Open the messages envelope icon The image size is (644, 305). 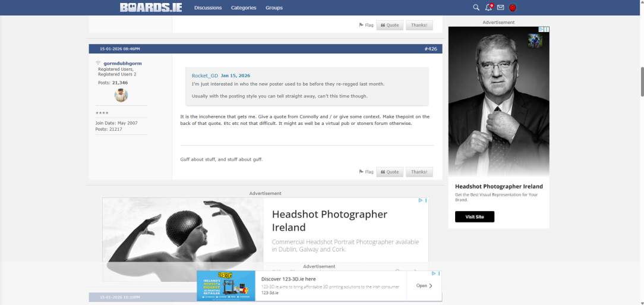coord(500,7)
